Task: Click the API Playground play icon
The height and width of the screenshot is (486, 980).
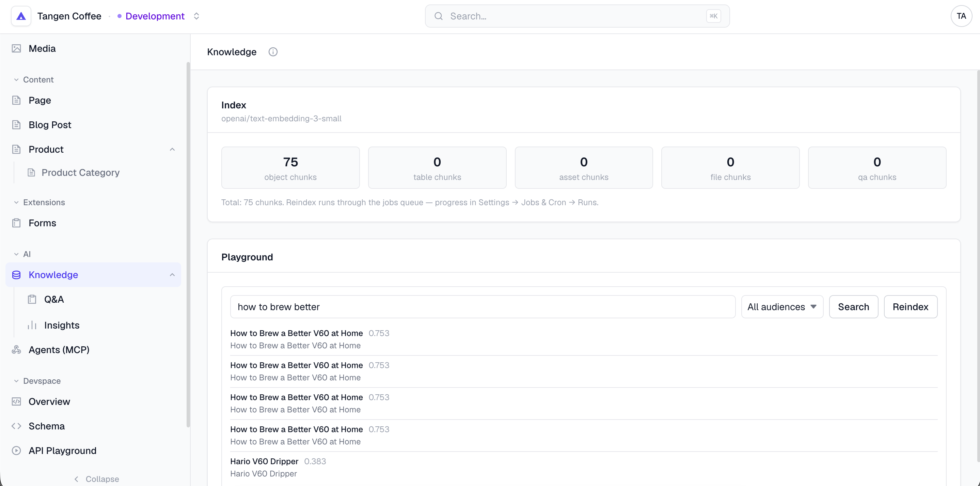Action: pos(16,451)
